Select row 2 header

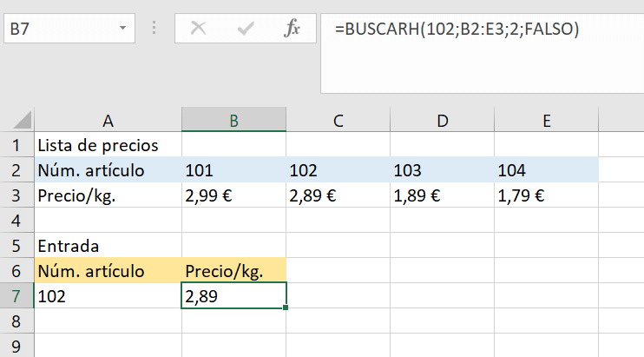pos(16,169)
